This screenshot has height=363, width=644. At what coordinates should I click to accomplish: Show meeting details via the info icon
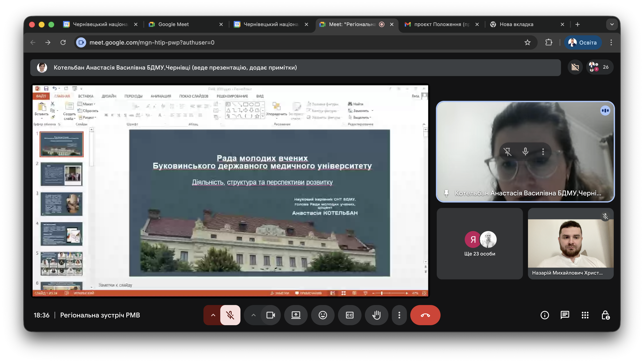point(545,315)
